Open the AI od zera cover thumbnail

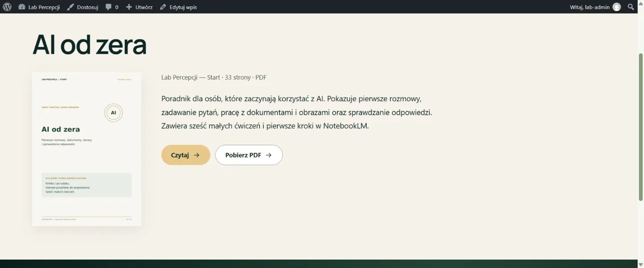pyautogui.click(x=87, y=149)
